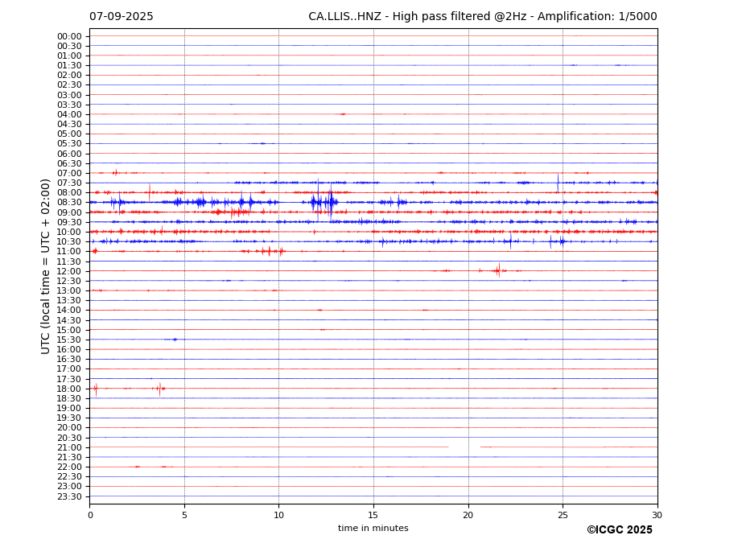Select the 01:00 time row label
This screenshot has width=746, height=560.
pos(69,56)
